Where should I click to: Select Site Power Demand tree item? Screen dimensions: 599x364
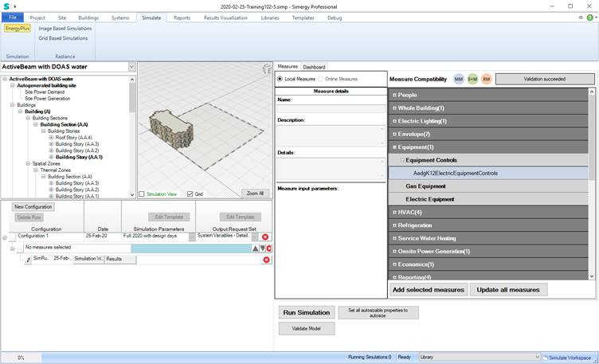tap(45, 92)
